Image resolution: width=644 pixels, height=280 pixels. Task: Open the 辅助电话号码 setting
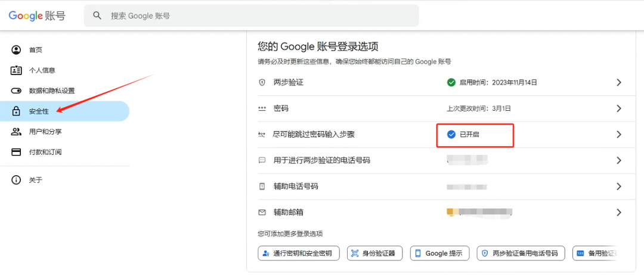coord(447,186)
